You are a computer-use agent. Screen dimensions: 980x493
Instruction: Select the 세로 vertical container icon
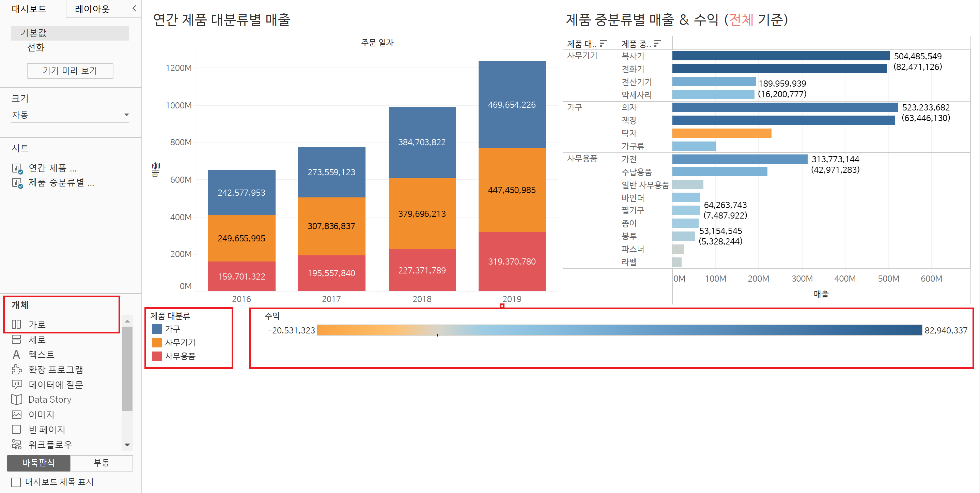[x=16, y=339]
